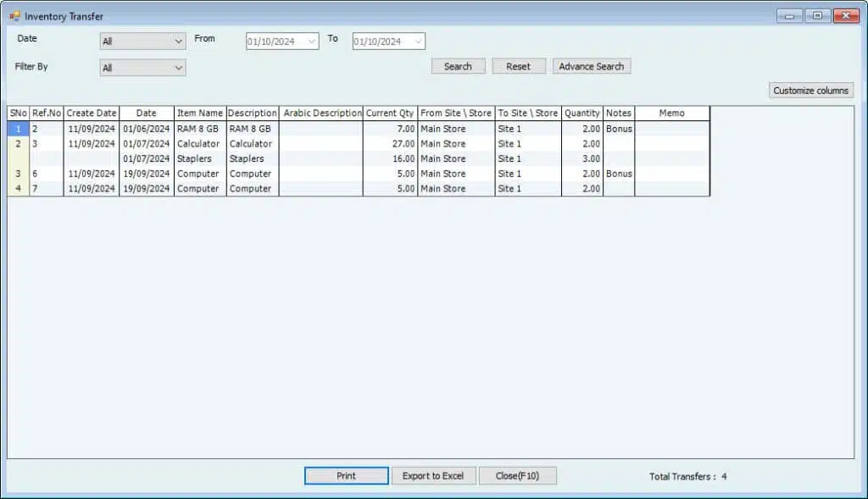Screen dimensions: 868x499
Task: Click the Current Qty column header
Action: [390, 113]
